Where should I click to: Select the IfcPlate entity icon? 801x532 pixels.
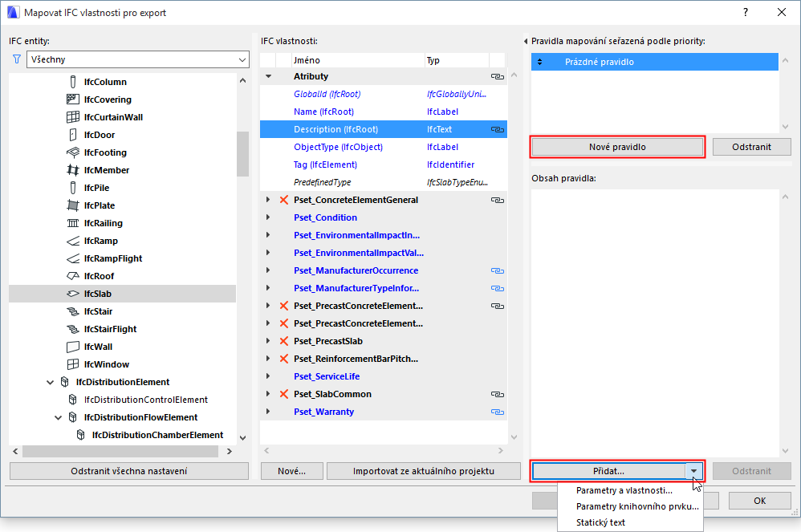(73, 205)
